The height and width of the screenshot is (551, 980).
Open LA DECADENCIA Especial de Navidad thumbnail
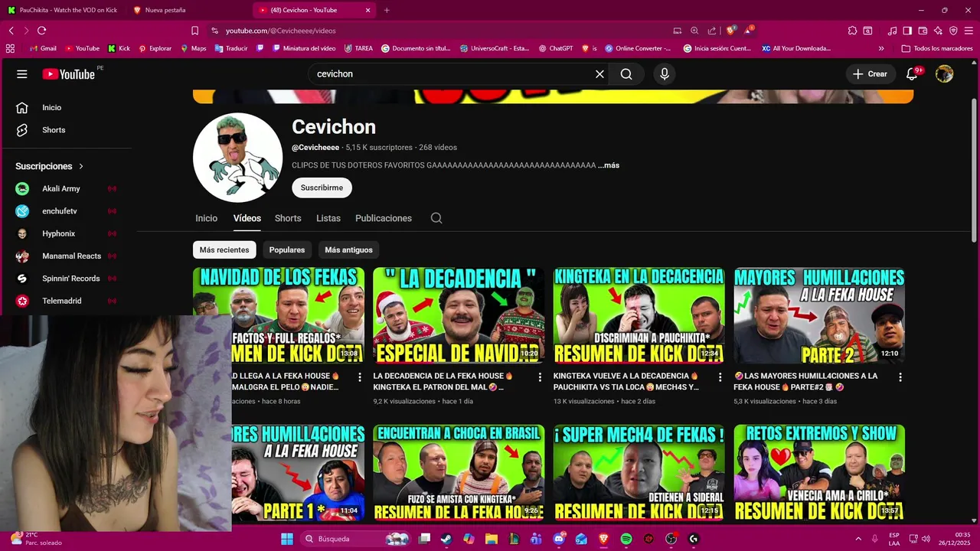point(459,315)
